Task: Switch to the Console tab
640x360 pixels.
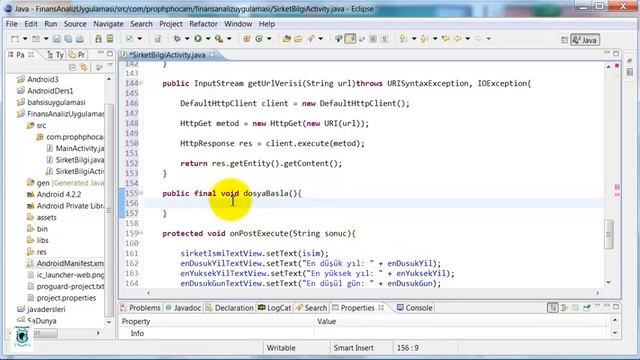Action: point(415,308)
